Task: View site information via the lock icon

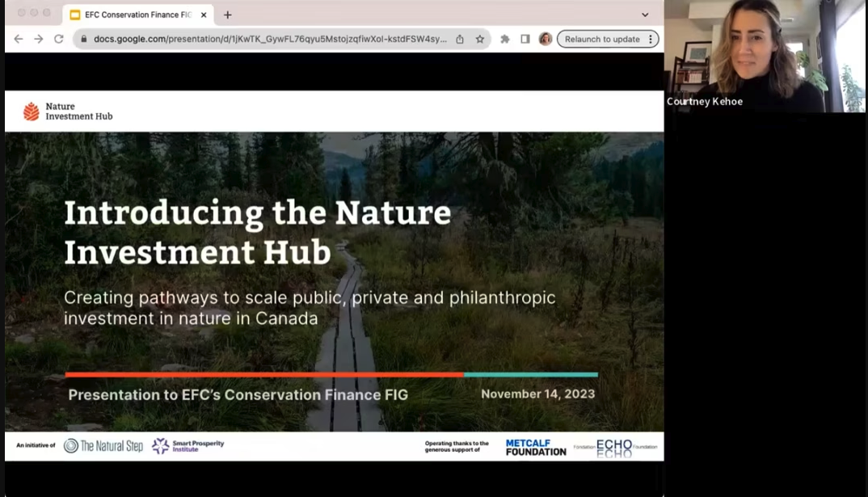Action: tap(82, 39)
